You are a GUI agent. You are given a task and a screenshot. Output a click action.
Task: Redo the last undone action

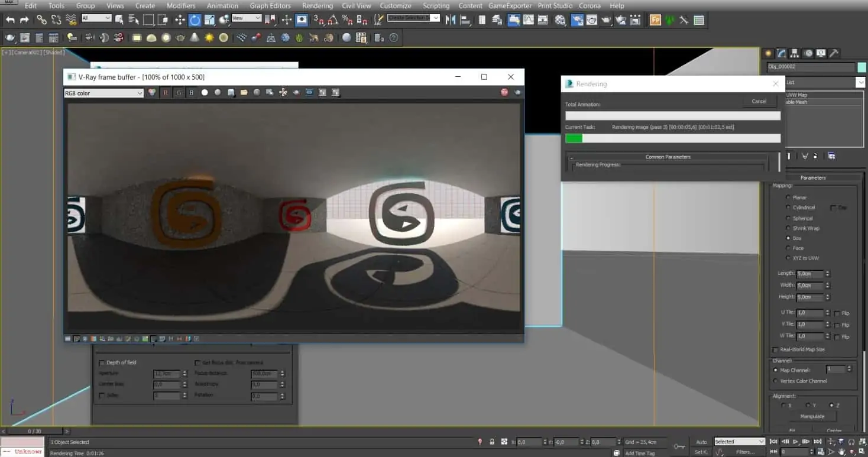coord(24,20)
